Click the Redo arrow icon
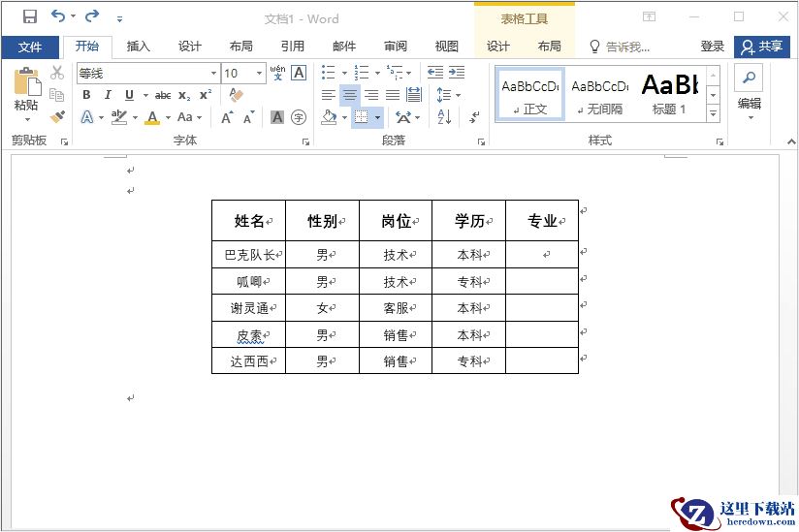Image resolution: width=799 pixels, height=532 pixels. [x=92, y=16]
